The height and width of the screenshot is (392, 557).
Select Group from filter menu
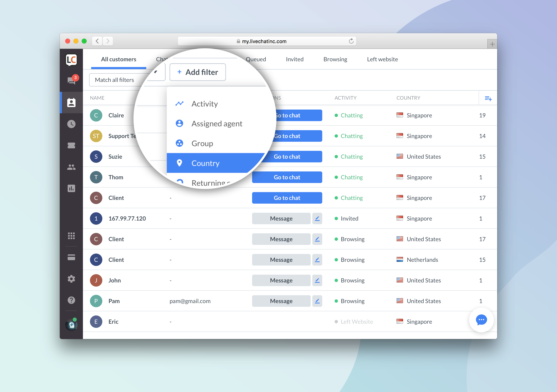point(202,143)
